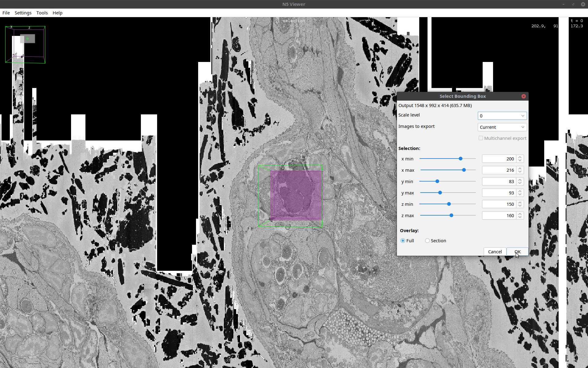The width and height of the screenshot is (588, 368).
Task: Click the selection source label in viewer
Action: (294, 21)
